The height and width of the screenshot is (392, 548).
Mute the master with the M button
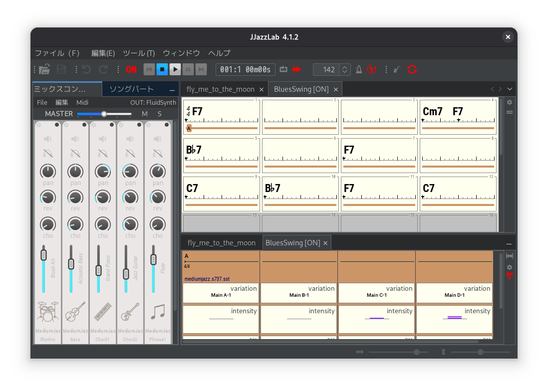[x=145, y=114]
